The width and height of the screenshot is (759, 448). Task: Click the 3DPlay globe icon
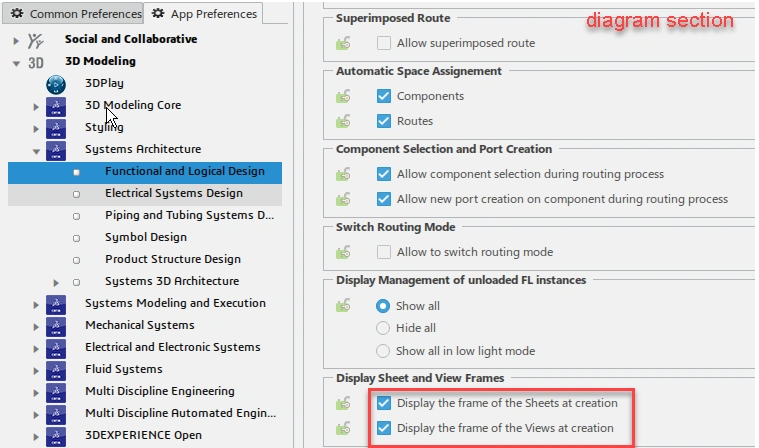tap(57, 84)
